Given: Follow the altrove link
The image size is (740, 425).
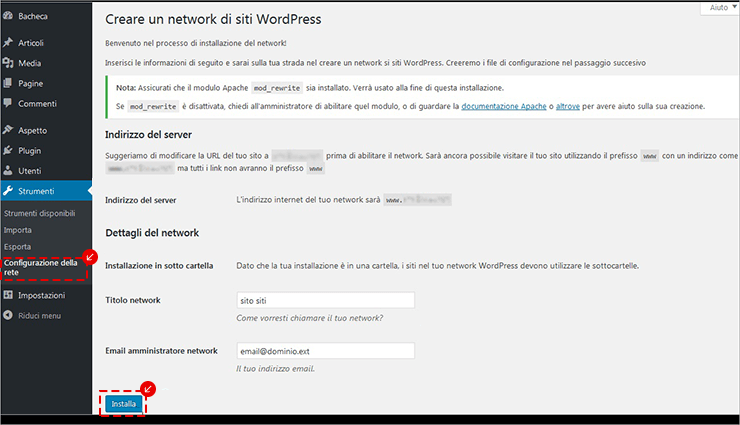Looking at the screenshot, I should [x=568, y=106].
